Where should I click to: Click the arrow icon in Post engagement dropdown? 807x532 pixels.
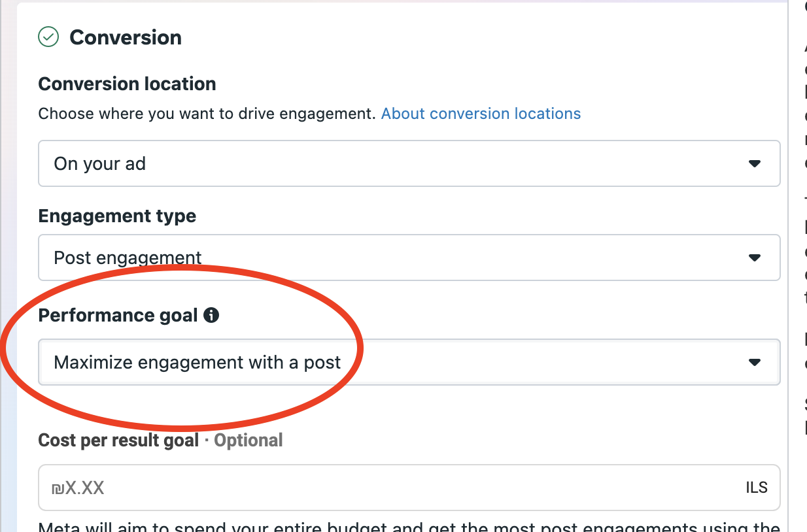coord(755,258)
